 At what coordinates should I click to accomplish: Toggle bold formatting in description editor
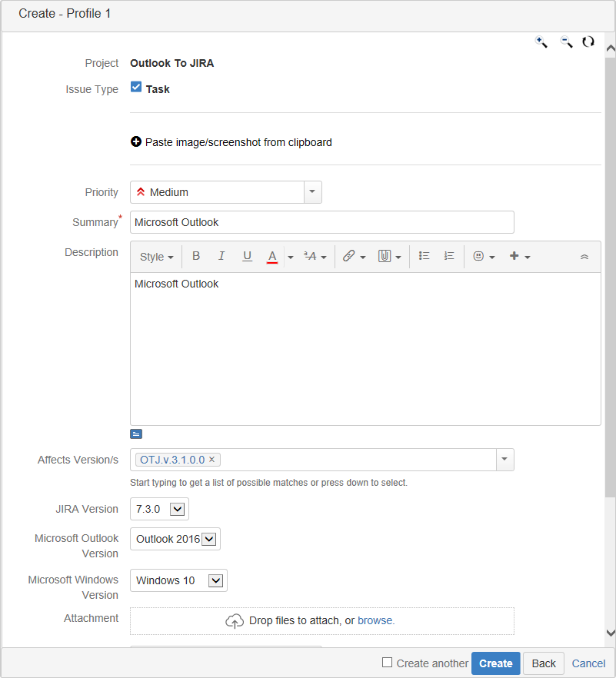click(x=196, y=256)
